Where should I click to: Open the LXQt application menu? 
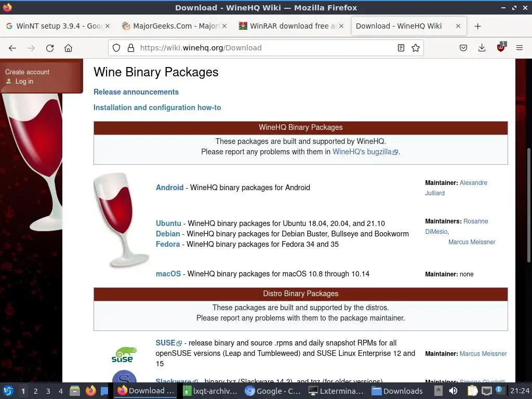(8, 391)
